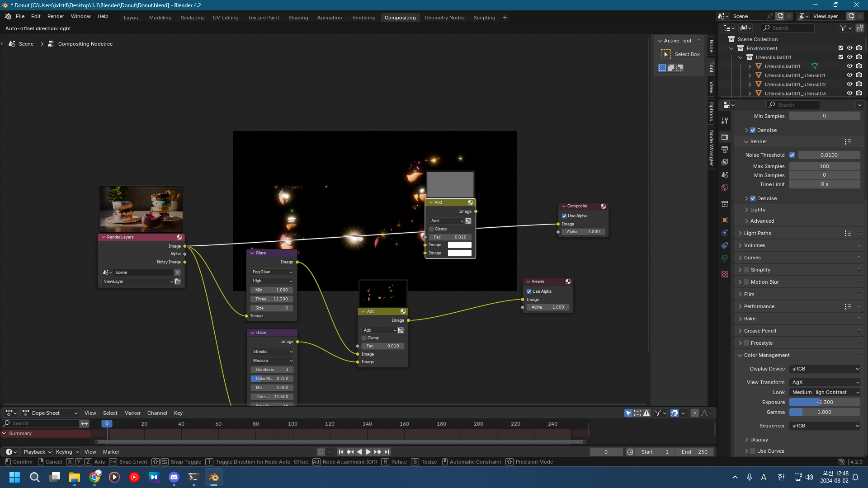Open the Fog Glow glare type dropdown

272,272
